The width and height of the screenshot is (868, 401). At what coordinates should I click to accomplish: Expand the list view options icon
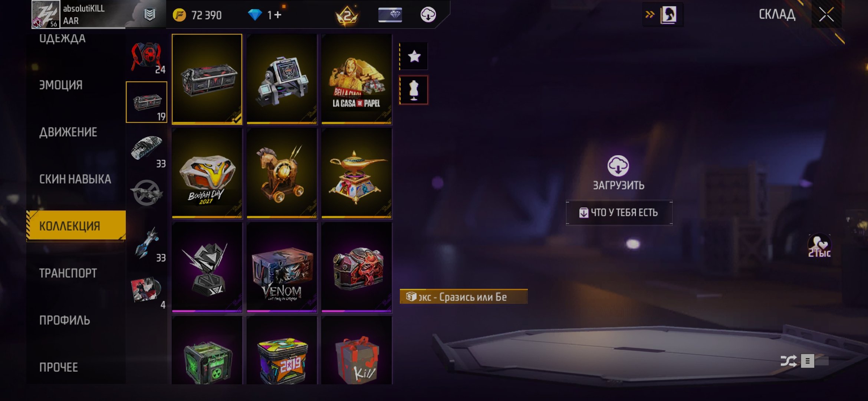point(808,361)
